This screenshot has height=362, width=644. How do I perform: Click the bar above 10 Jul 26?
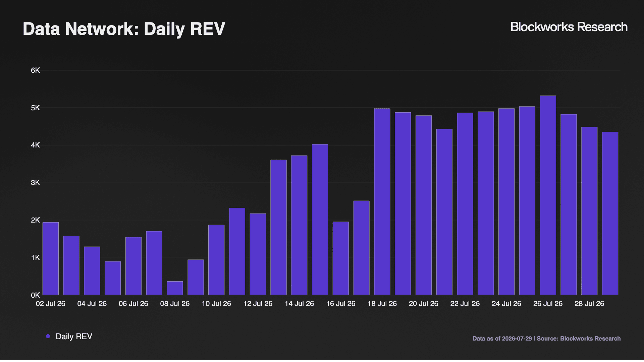(x=216, y=260)
